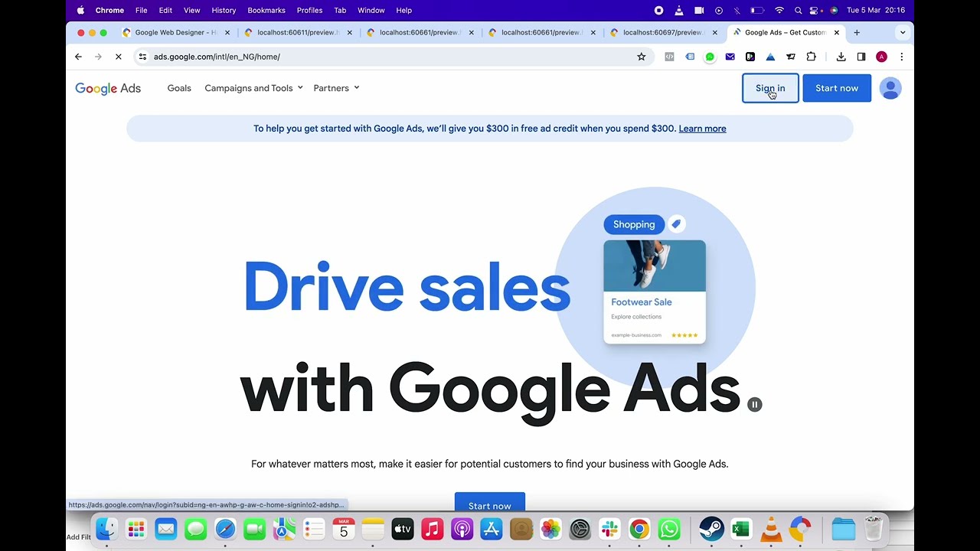
Task: Click the Google account avatar on page
Action: [x=890, y=88]
